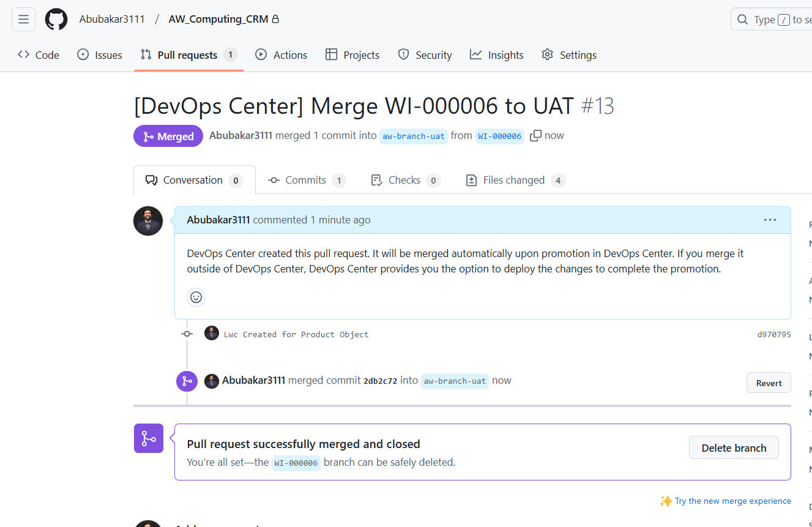Open 'Try the new merge experience' link
Image resolution: width=812 pixels, height=527 pixels.
point(732,501)
